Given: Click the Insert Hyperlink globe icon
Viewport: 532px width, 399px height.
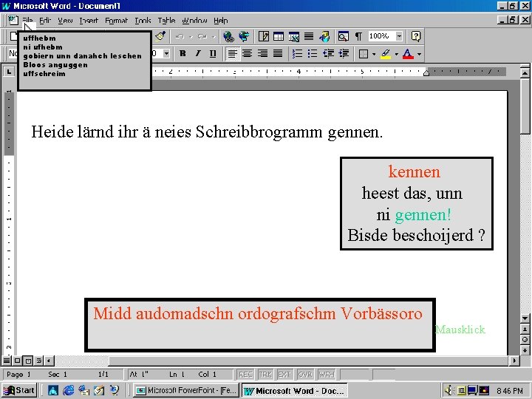Looking at the screenshot, I should pos(228,36).
